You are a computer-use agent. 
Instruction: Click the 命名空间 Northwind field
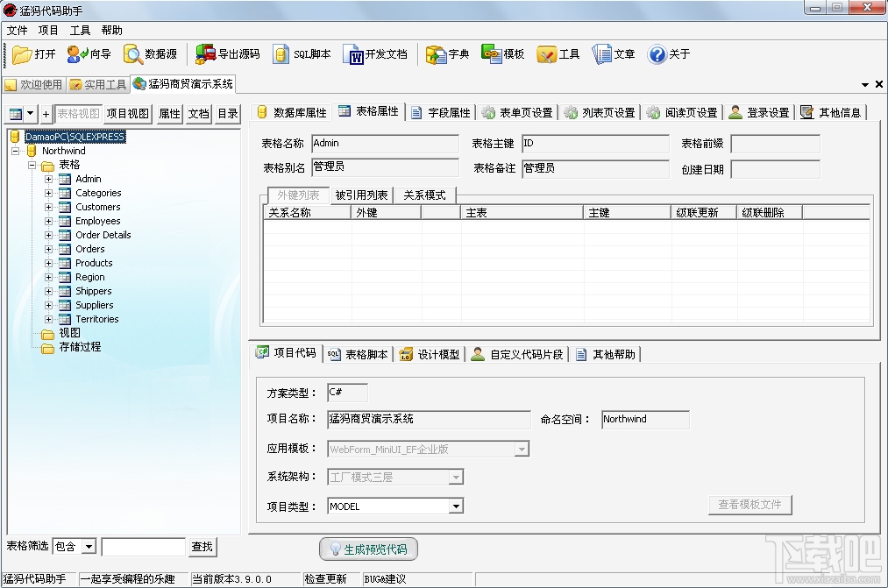pos(645,420)
